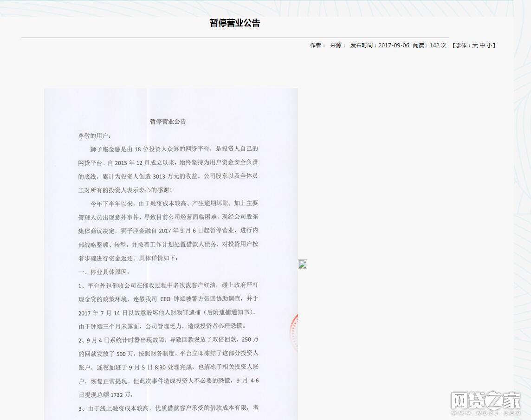Click the publish time 2017-09-06
The height and width of the screenshot is (420, 531).
[394, 45]
